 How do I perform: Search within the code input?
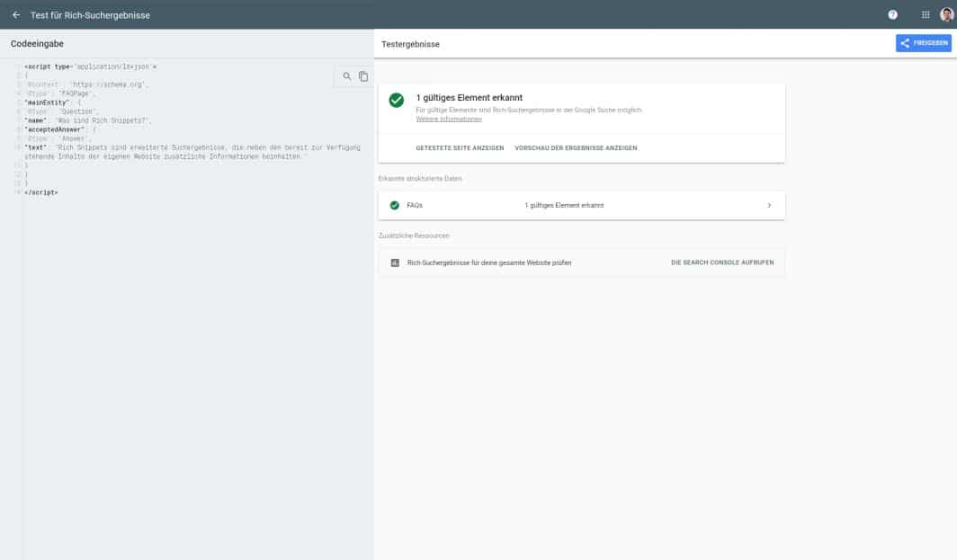346,76
